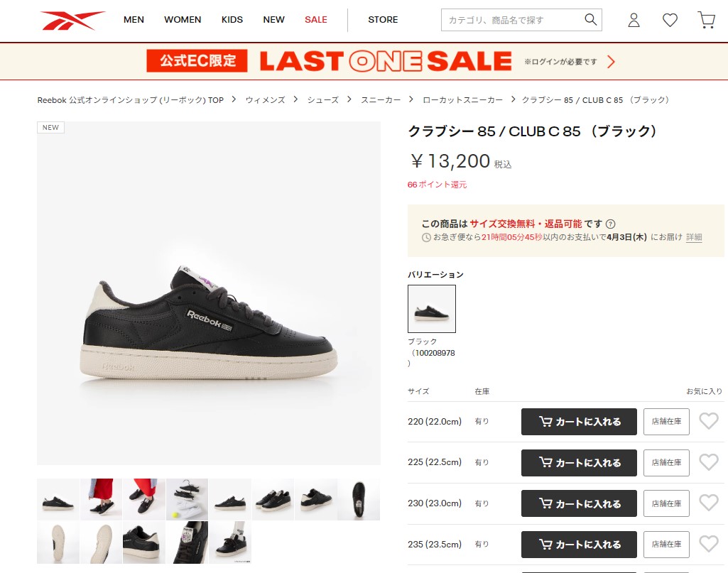Open the KIDS menu
Screen dimensions: 728x573
(232, 19)
